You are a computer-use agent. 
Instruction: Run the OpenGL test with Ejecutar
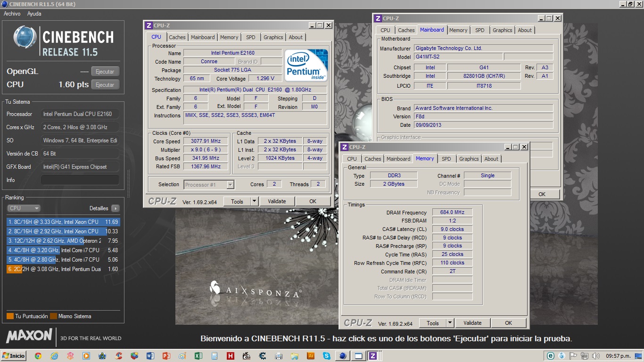105,72
